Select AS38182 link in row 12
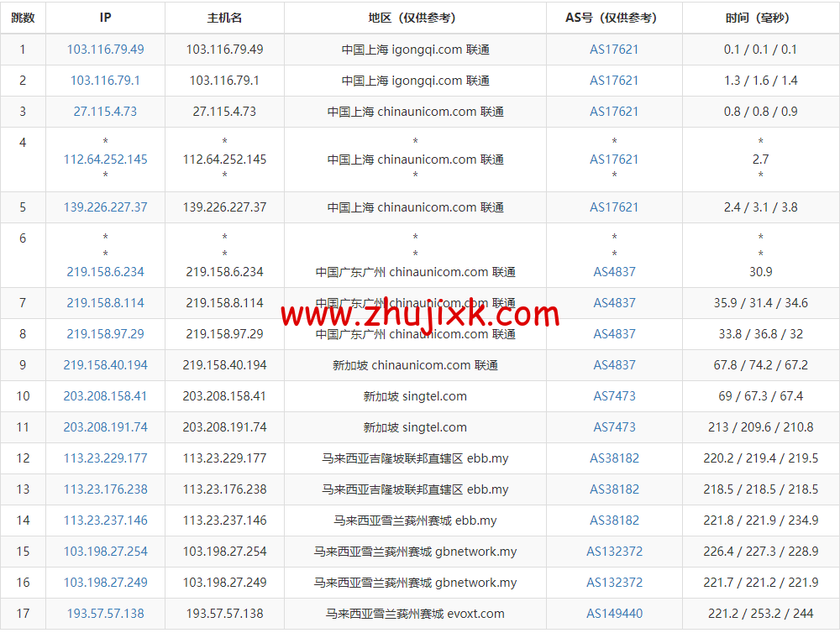The height and width of the screenshot is (633, 840). tap(614, 458)
